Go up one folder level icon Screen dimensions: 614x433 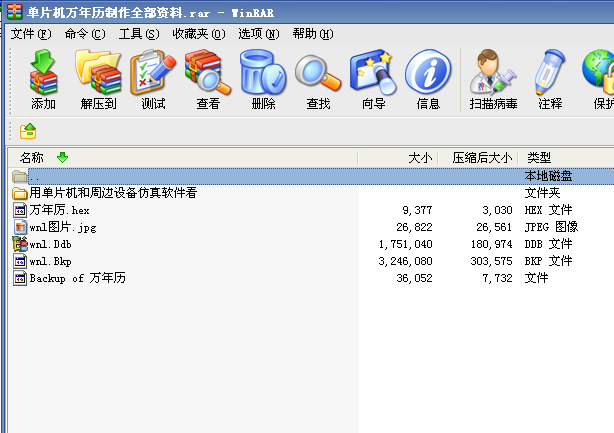click(x=28, y=131)
